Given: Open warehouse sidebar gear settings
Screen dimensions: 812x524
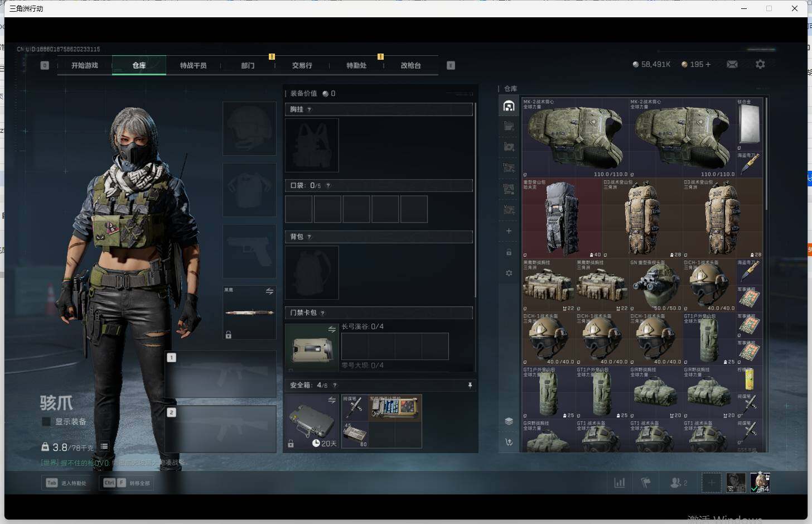Looking at the screenshot, I should (x=509, y=273).
